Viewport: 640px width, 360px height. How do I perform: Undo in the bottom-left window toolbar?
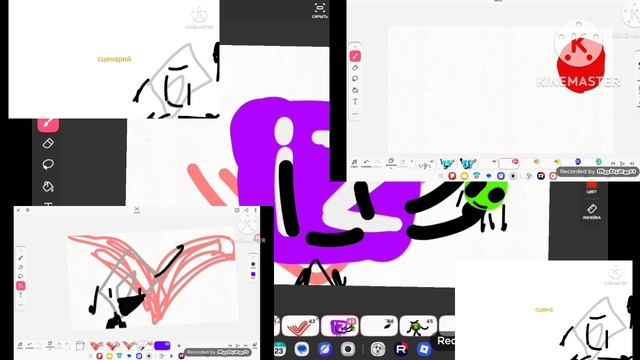(x=30, y=346)
